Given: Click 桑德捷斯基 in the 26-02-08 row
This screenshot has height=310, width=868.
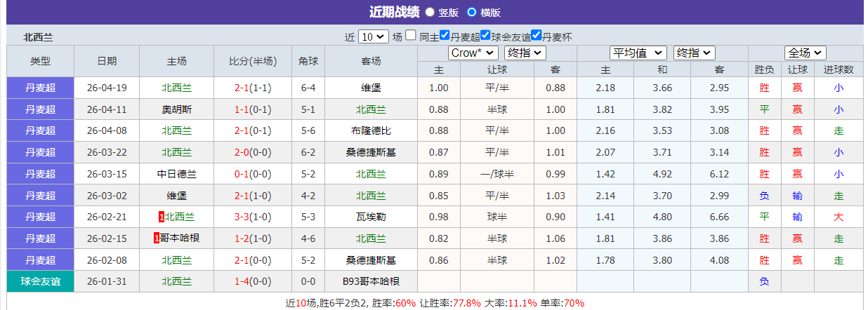Looking at the screenshot, I should tap(371, 260).
